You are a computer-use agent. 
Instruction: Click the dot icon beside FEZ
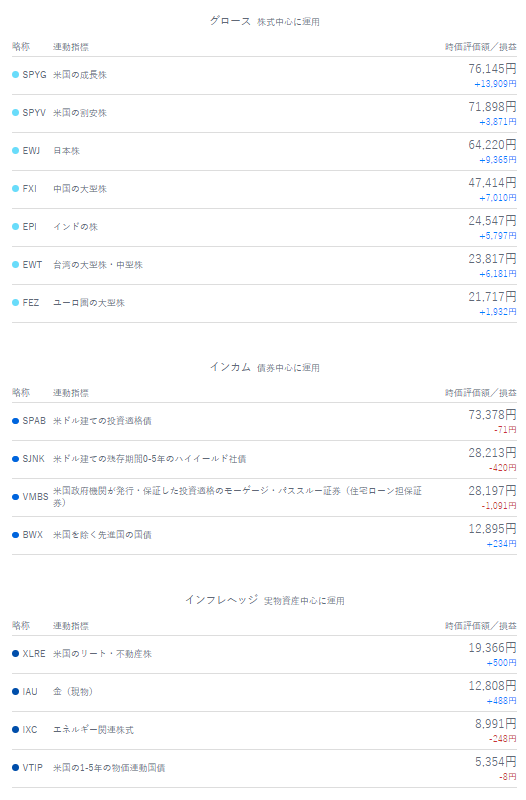coord(15,303)
